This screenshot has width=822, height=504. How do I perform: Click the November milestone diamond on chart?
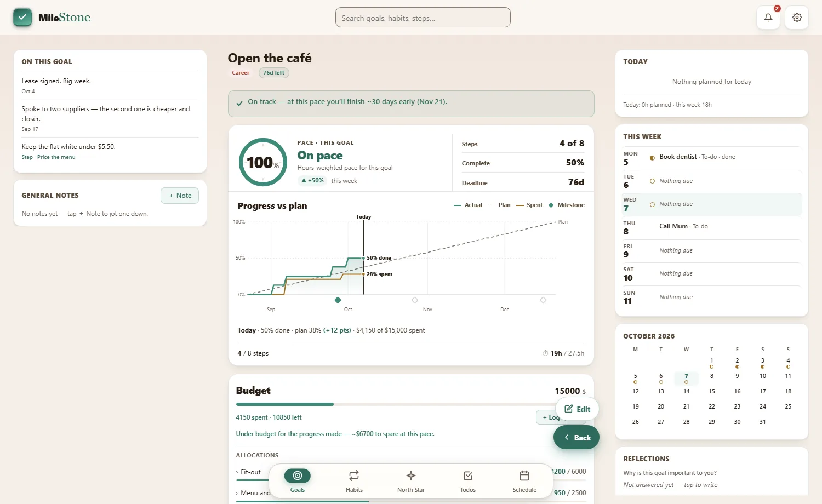415,300
